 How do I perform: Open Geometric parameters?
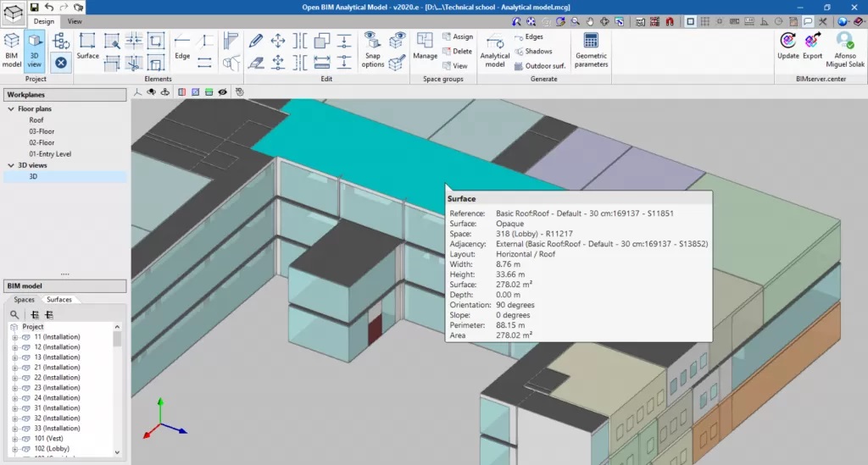591,48
